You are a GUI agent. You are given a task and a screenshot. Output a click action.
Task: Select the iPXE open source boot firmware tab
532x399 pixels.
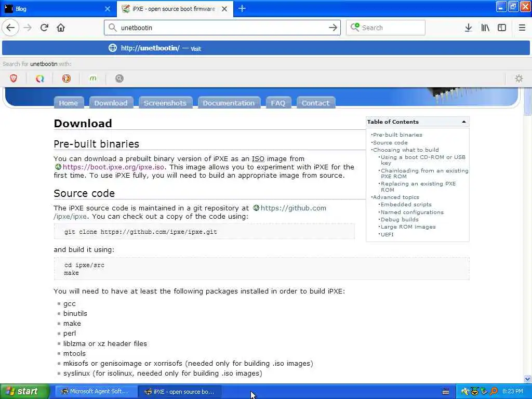(175, 9)
